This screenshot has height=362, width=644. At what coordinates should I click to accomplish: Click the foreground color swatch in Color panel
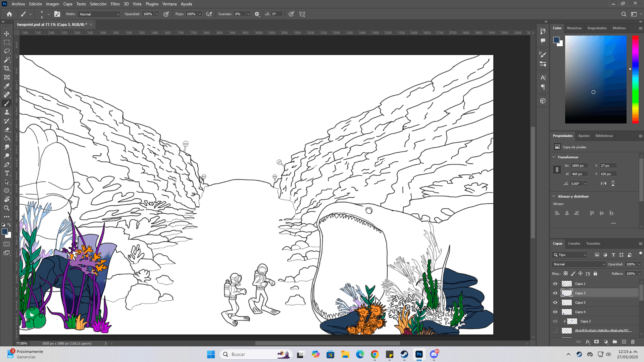[x=556, y=40]
